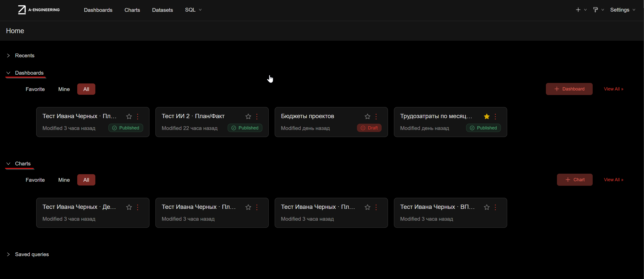Click Published badge on Трудозатраты по месяц… card
The image size is (644, 279).
click(x=484, y=128)
